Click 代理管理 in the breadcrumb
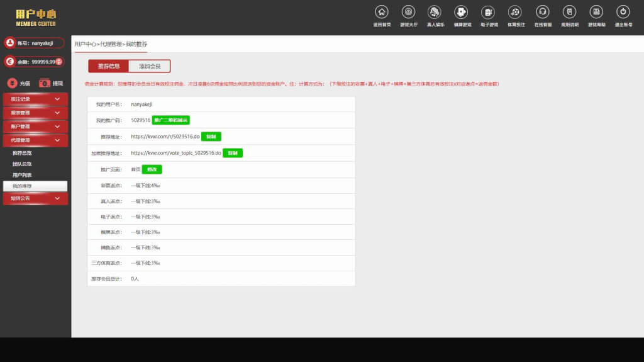 (x=111, y=44)
